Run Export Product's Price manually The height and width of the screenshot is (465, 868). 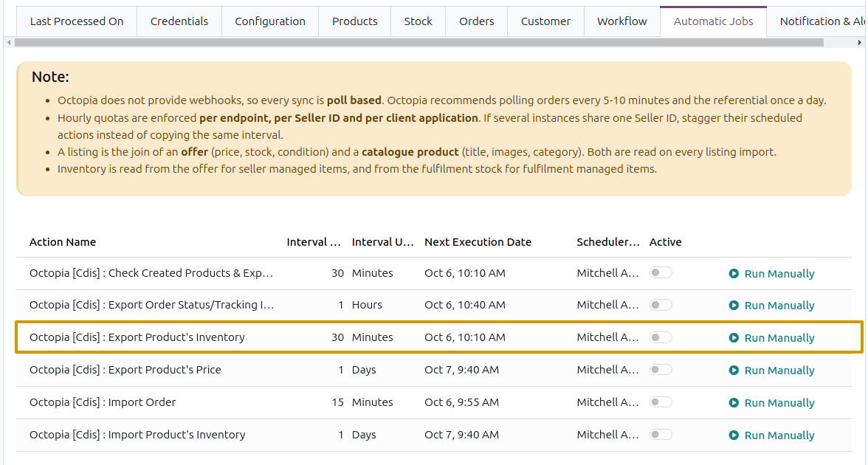click(772, 371)
